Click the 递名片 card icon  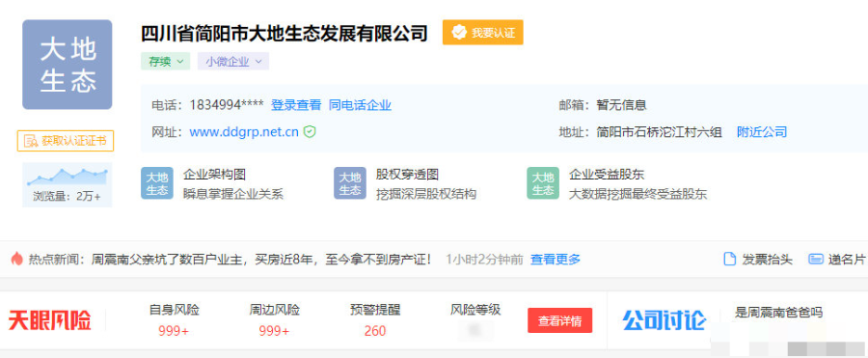coord(816,259)
